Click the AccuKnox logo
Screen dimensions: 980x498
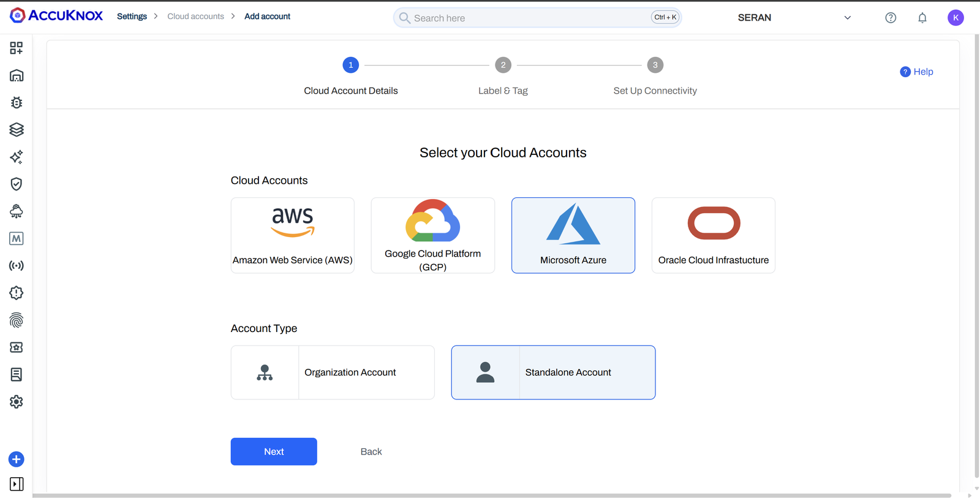56,15
